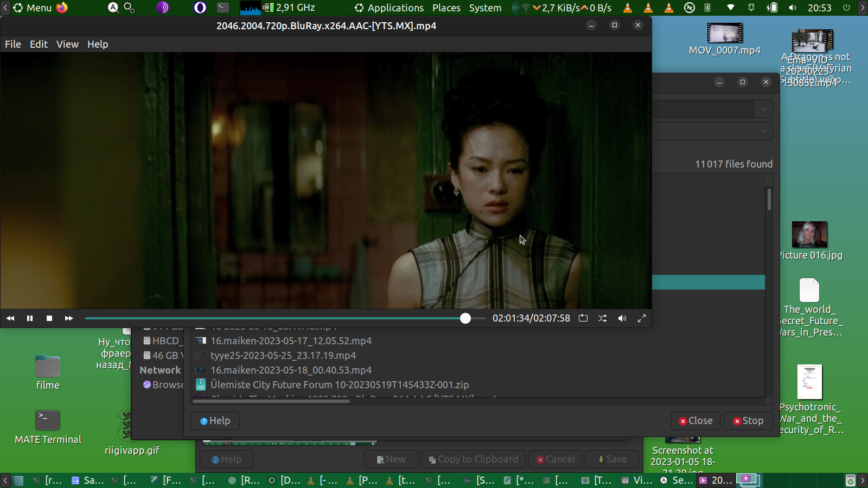
Task: Open the Bluetooth tray icon
Action: coord(707,8)
